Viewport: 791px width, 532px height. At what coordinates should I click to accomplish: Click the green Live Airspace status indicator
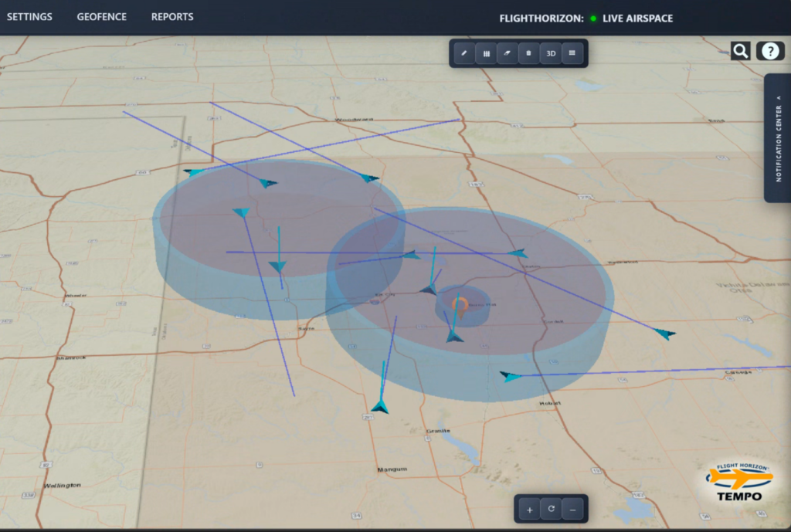593,18
